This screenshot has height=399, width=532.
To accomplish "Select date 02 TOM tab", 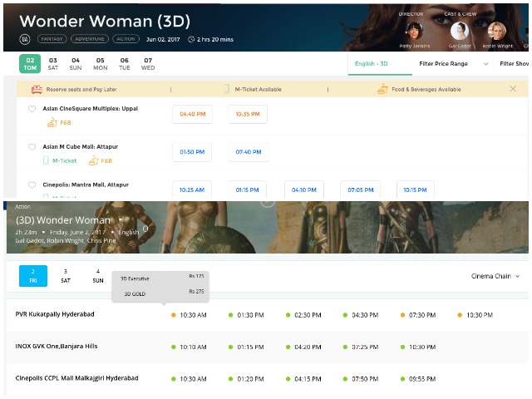I will pyautogui.click(x=30, y=64).
